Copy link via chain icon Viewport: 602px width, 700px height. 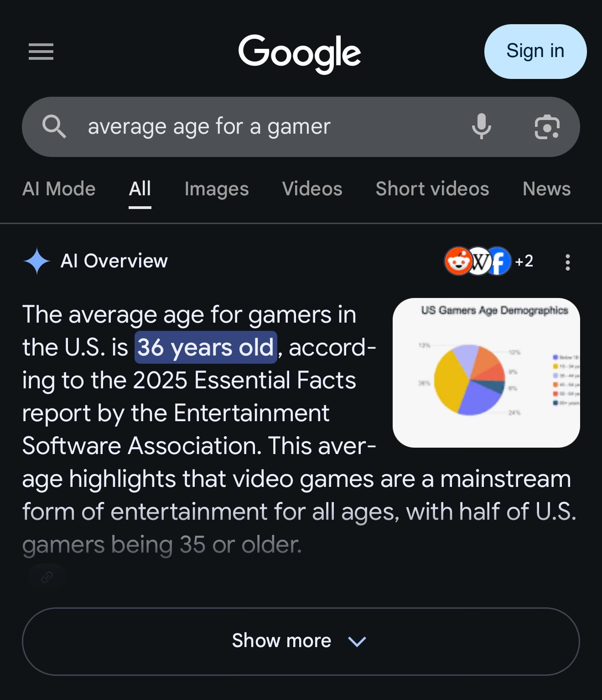[47, 577]
